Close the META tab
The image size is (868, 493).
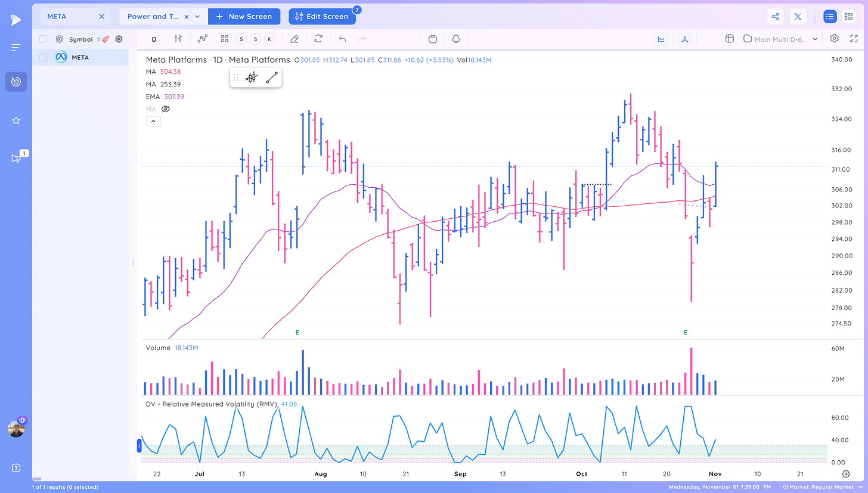[x=101, y=17]
